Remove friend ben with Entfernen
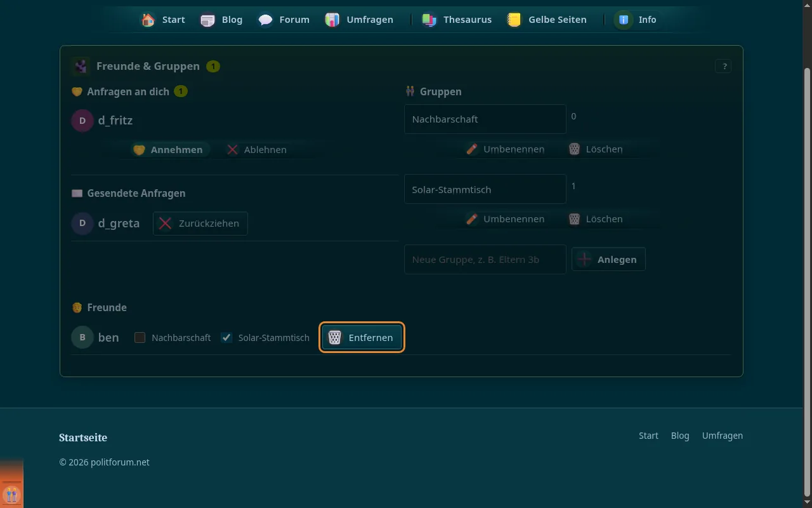Viewport: 812px width, 508px height. (362, 338)
